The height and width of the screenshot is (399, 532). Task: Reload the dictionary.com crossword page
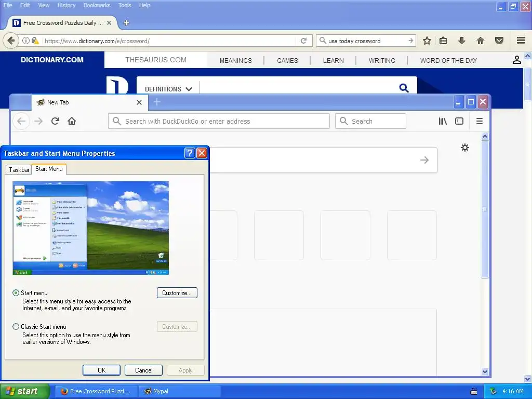click(x=303, y=41)
